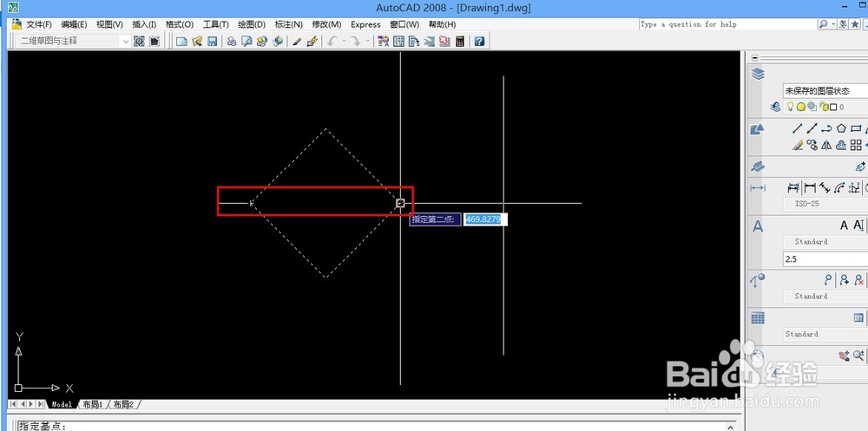Viewport: 868px width, 431px height.
Task: Click the Workspace Settings gear icon
Action: (x=139, y=41)
